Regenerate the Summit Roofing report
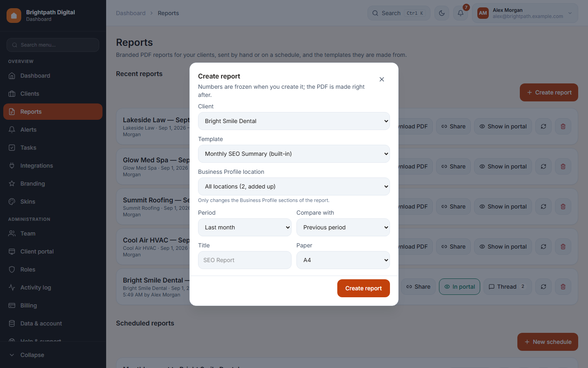Screen dimensions: 588x368 click(x=543, y=206)
